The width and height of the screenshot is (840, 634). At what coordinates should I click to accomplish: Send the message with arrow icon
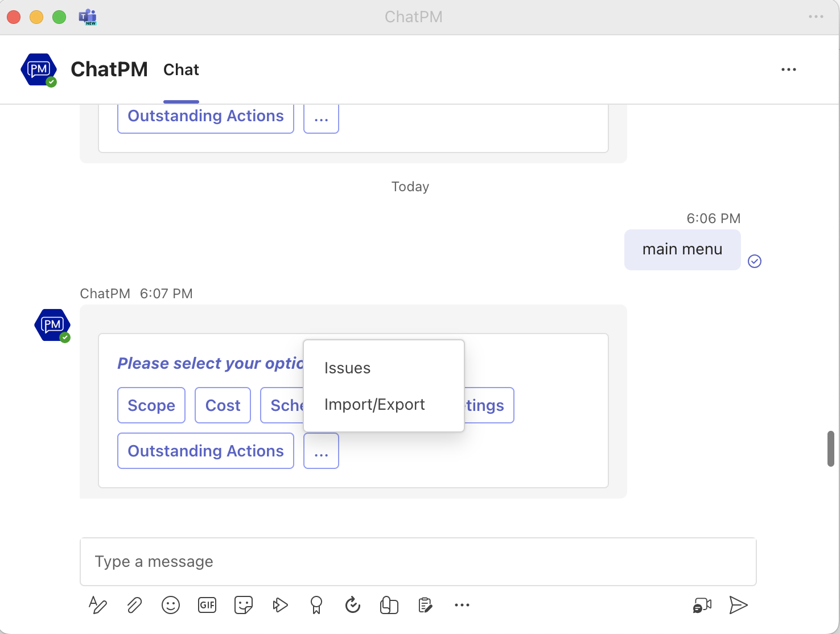point(738,605)
